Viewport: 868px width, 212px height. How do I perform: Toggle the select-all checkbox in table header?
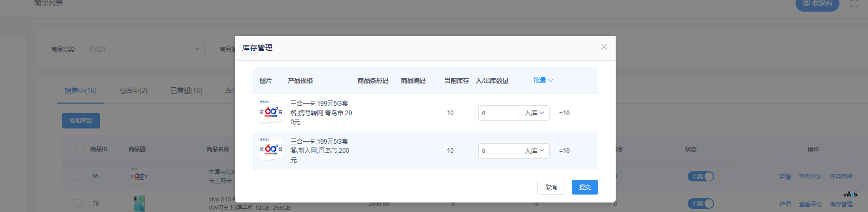coord(80,149)
